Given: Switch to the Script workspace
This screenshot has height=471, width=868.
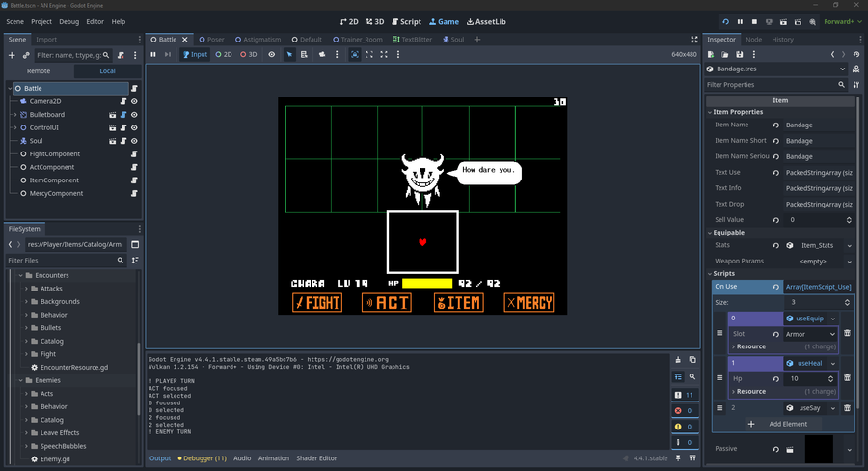Looking at the screenshot, I should pyautogui.click(x=406, y=21).
